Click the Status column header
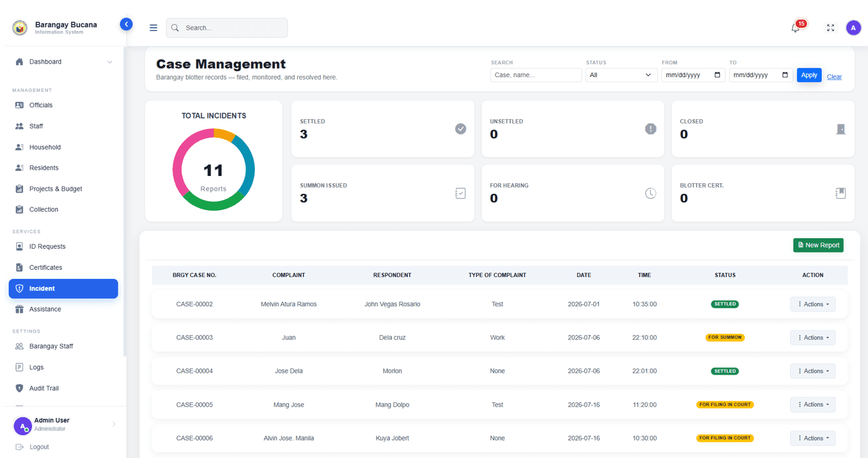 coord(725,275)
